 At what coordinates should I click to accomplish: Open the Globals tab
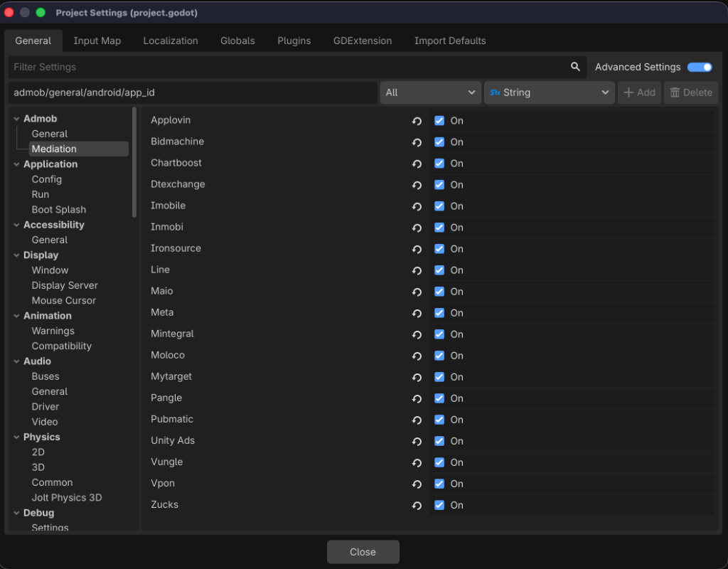click(237, 41)
